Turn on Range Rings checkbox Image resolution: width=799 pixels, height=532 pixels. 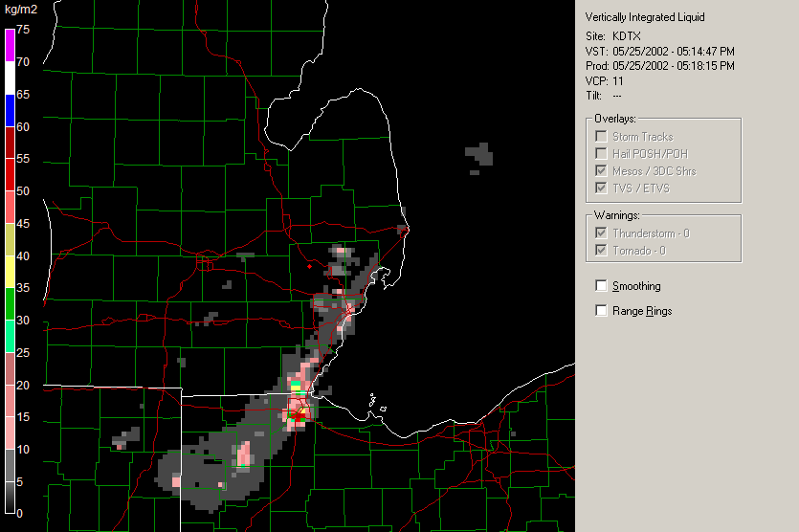(601, 310)
